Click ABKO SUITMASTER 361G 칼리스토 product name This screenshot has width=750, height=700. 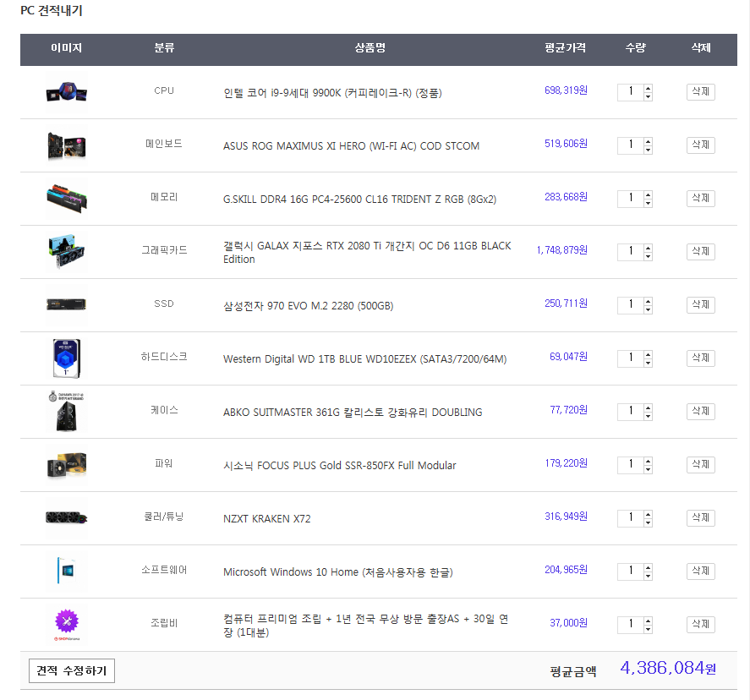[353, 413]
